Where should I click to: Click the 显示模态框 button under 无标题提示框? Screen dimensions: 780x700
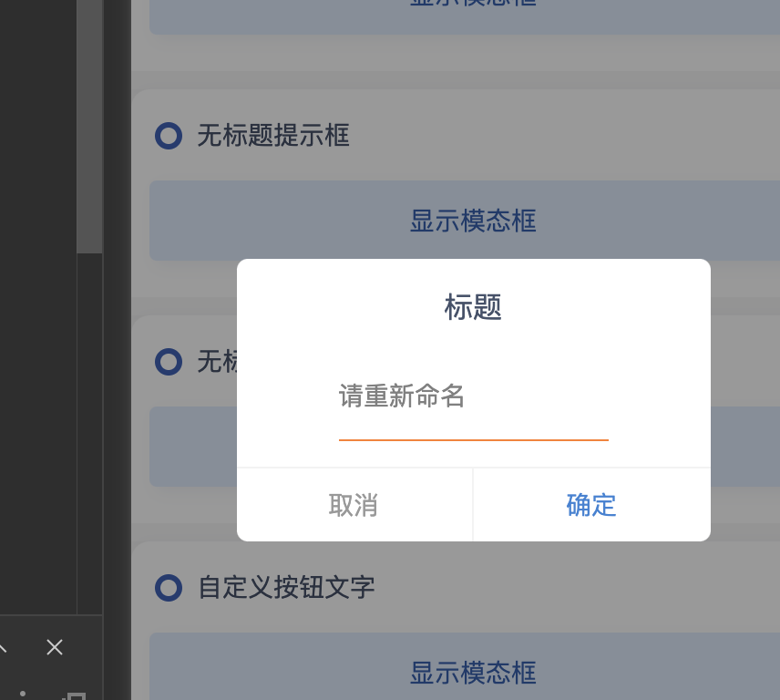(x=465, y=221)
